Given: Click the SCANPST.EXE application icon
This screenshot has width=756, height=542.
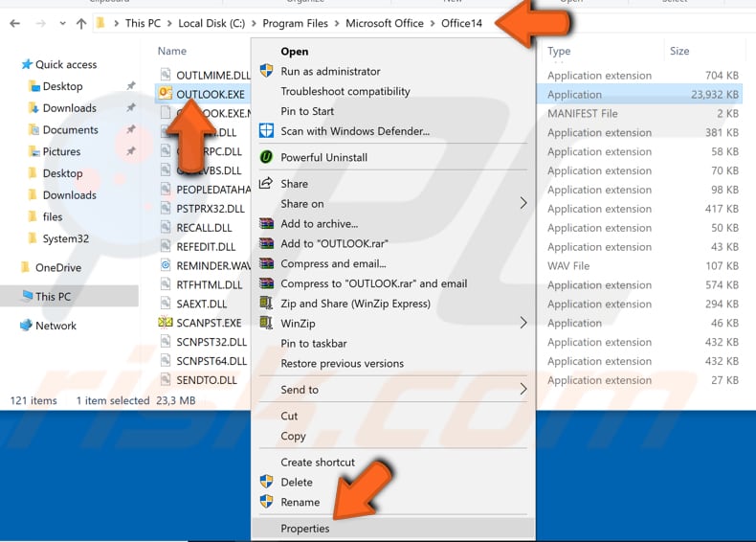Looking at the screenshot, I should point(166,322).
